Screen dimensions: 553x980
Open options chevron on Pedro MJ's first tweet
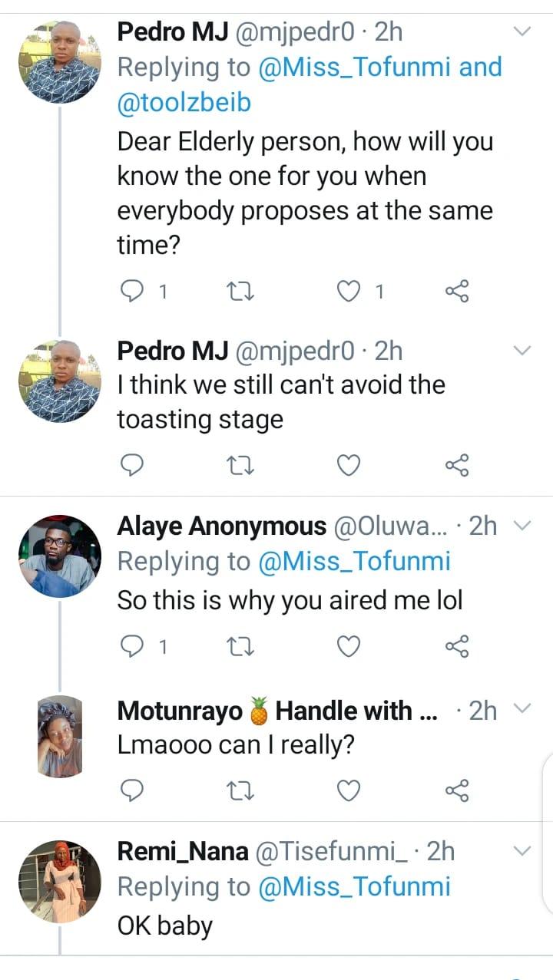522,32
